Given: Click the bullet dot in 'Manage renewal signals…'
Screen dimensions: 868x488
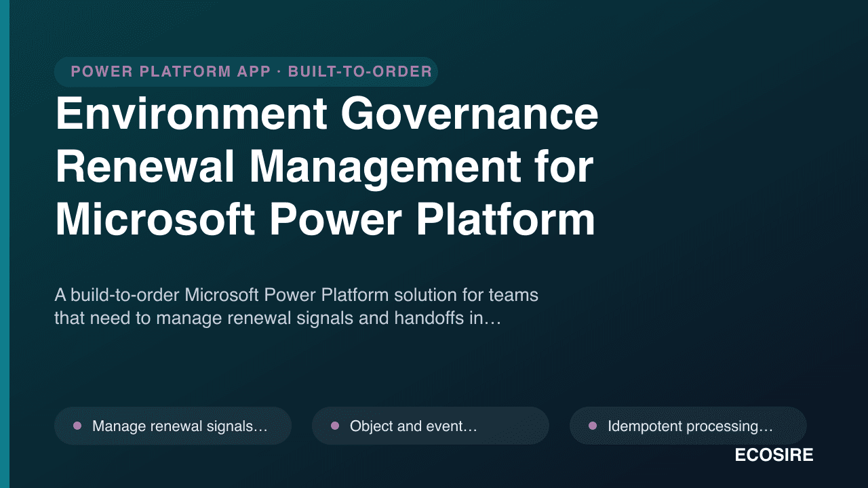Looking at the screenshot, I should (x=77, y=426).
